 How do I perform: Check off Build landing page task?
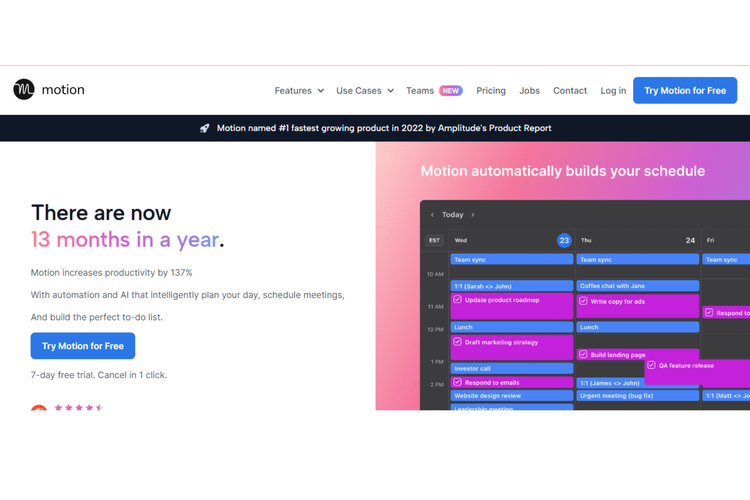(x=583, y=355)
